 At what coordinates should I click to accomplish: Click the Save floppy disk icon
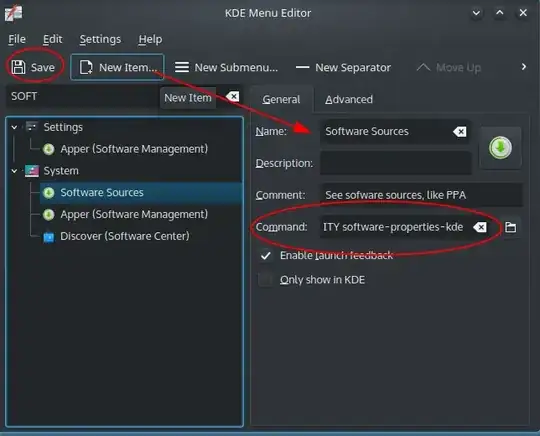click(x=18, y=67)
